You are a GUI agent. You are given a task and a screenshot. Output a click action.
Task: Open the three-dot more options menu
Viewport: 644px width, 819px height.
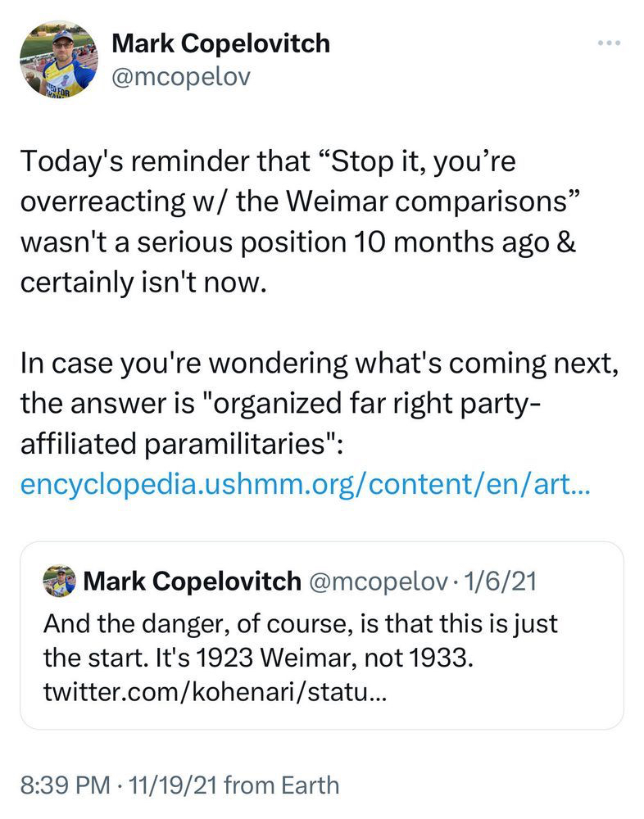[x=609, y=43]
